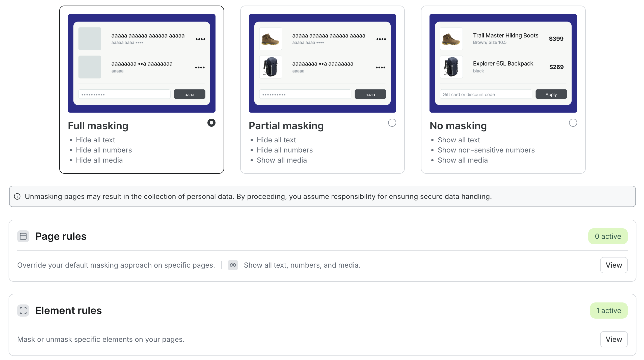
Task: Click the Full masking preview image
Action: pyautogui.click(x=142, y=63)
